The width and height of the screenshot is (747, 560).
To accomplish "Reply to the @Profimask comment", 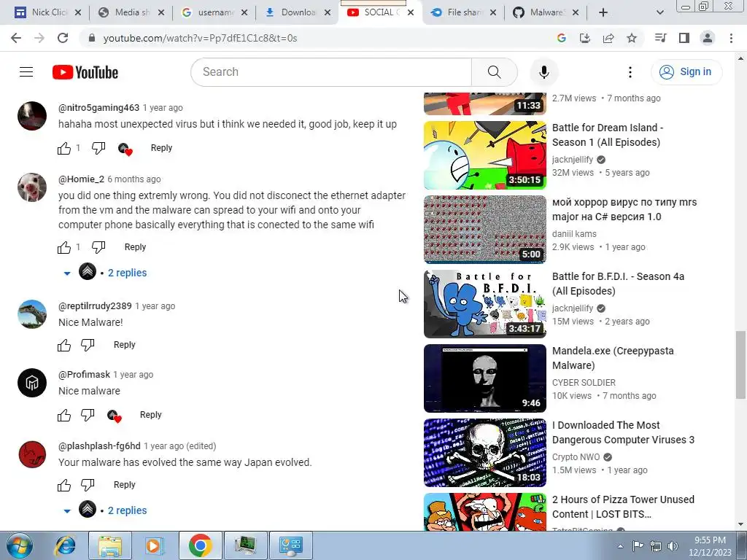I will 150,415.
